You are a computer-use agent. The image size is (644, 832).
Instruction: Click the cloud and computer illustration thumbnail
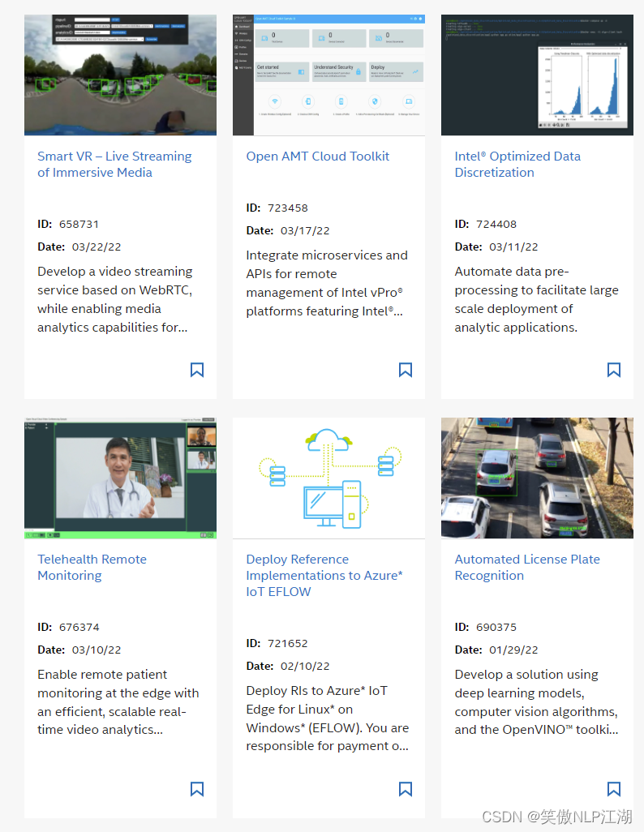tap(328, 478)
